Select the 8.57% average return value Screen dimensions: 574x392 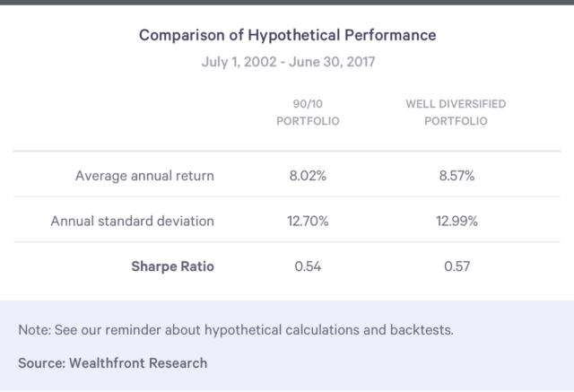[x=456, y=175]
